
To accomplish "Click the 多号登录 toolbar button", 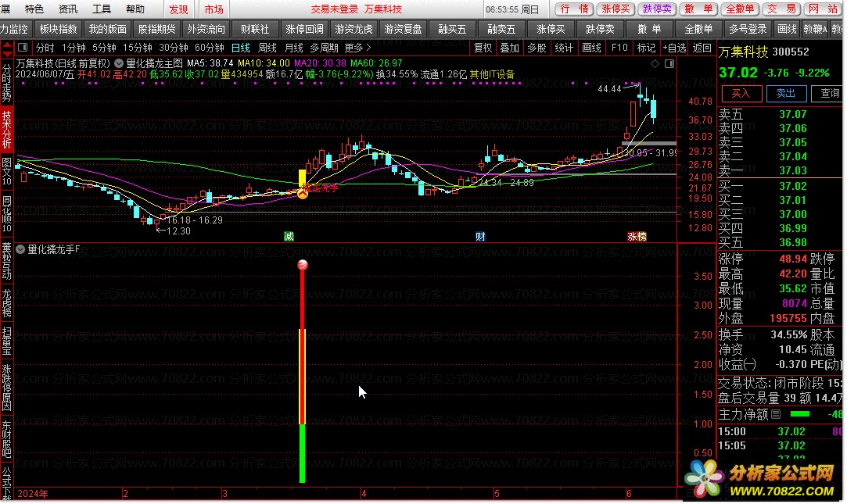I will point(748,29).
